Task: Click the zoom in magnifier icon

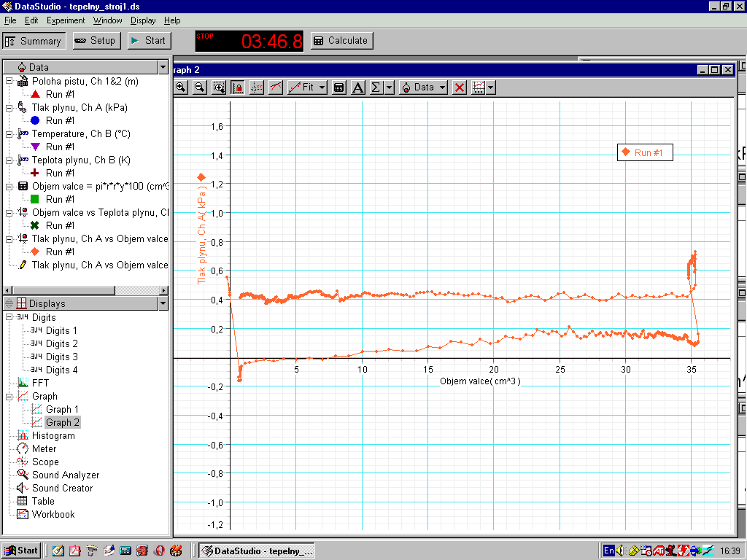Action: coord(180,87)
